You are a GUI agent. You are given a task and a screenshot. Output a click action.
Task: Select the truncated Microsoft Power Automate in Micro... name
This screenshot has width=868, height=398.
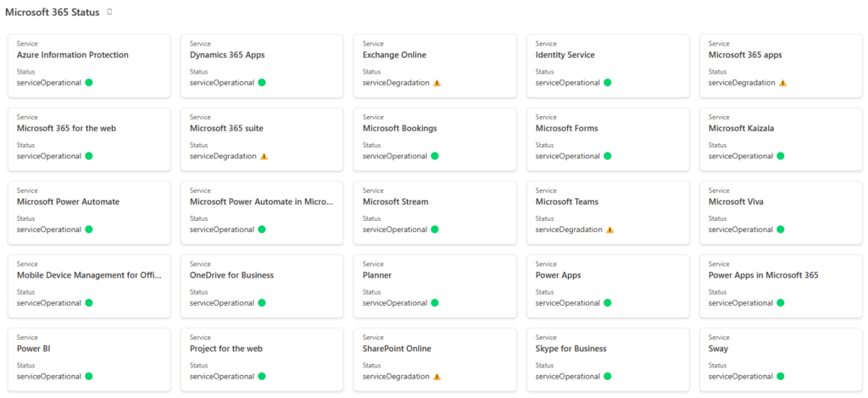pos(262,202)
